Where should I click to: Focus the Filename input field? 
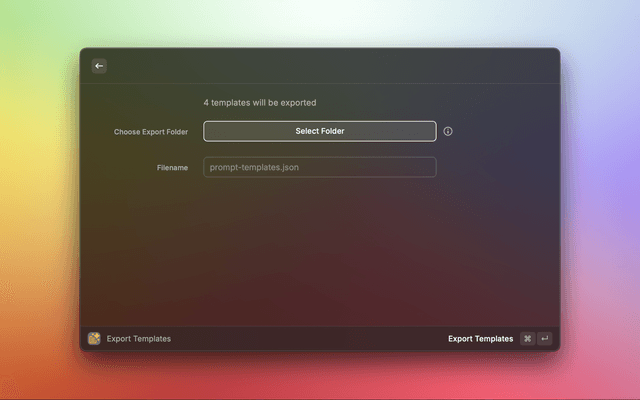click(320, 167)
